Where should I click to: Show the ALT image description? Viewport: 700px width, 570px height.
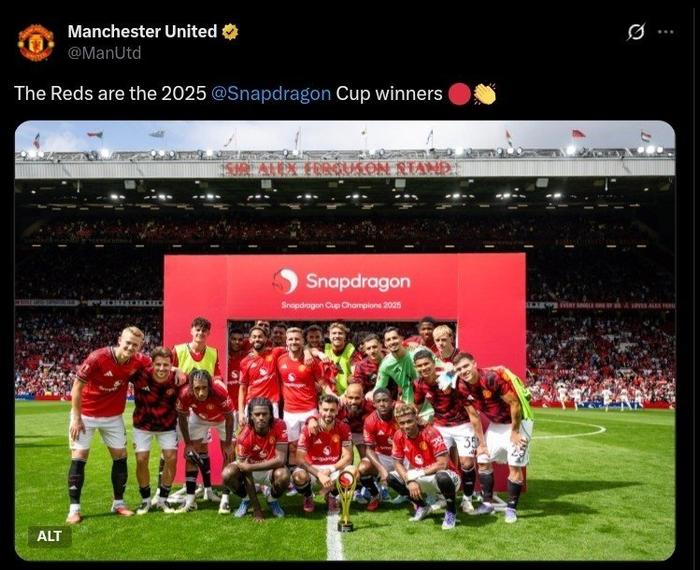49,536
